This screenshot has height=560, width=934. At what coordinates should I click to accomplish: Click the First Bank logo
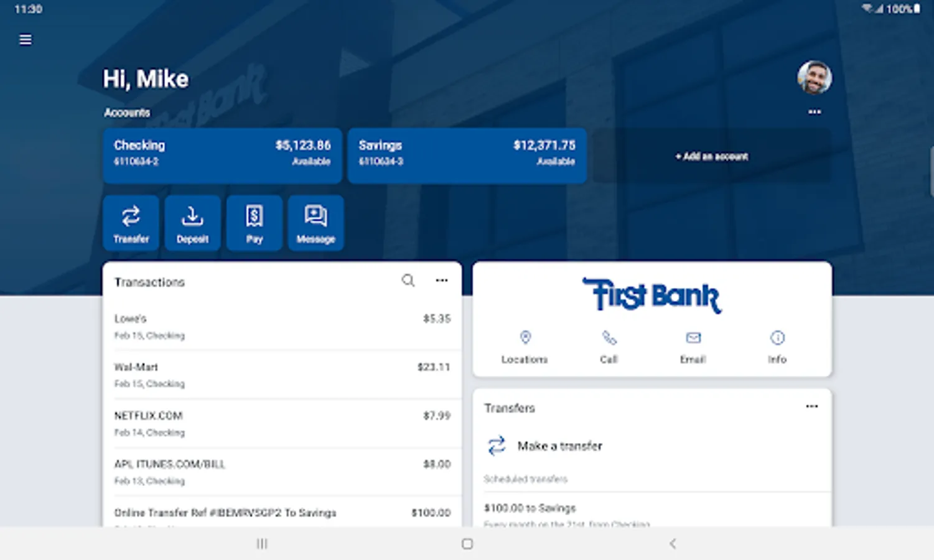(x=652, y=296)
